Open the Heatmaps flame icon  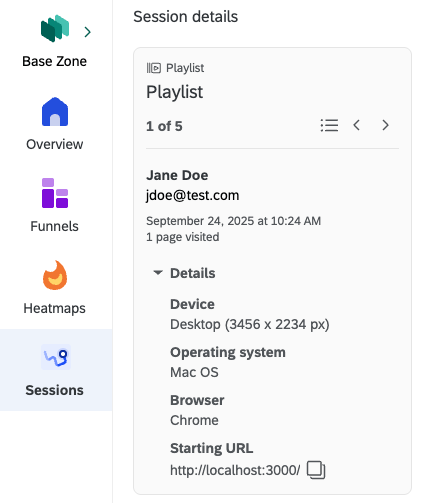55,275
